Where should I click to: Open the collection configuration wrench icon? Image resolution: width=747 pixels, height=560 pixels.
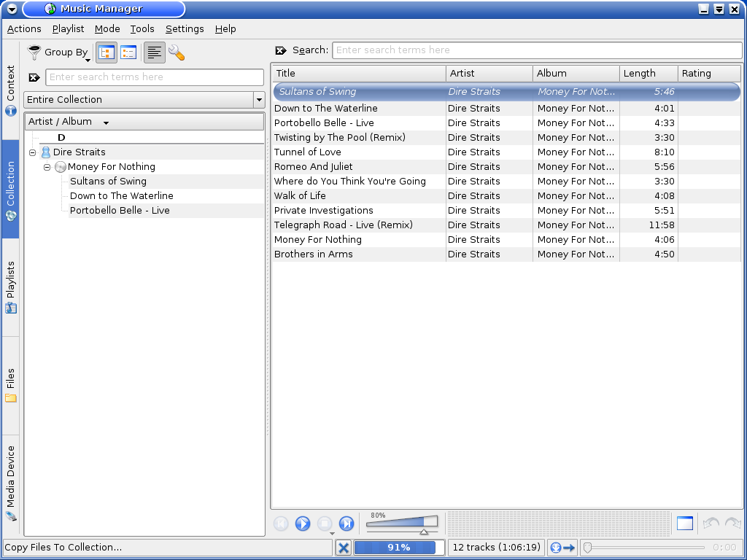(177, 52)
